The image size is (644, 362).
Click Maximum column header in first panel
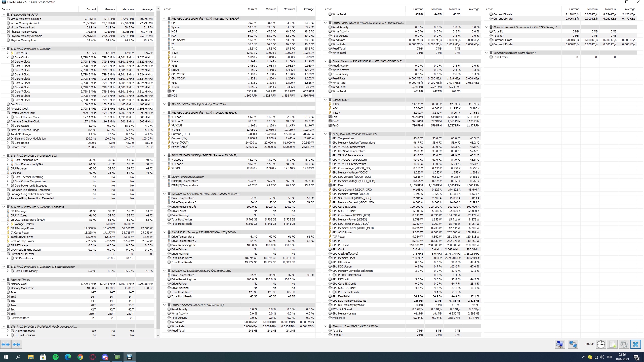point(126,9)
